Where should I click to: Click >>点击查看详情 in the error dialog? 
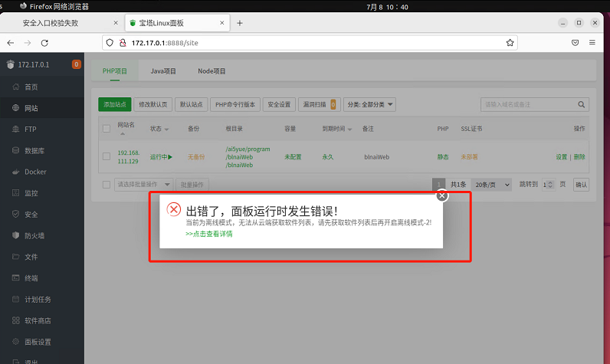coord(209,234)
